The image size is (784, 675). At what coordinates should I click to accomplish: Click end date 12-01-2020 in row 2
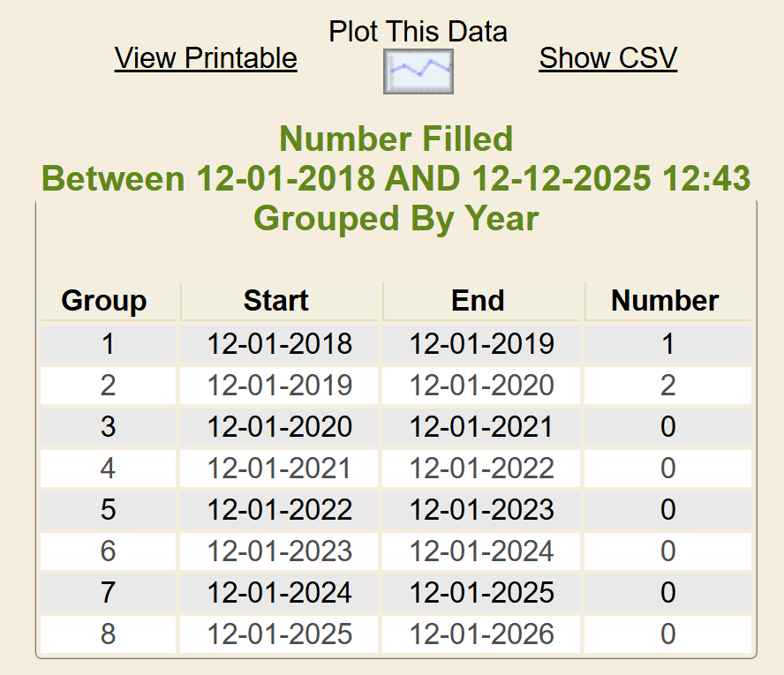[481, 386]
